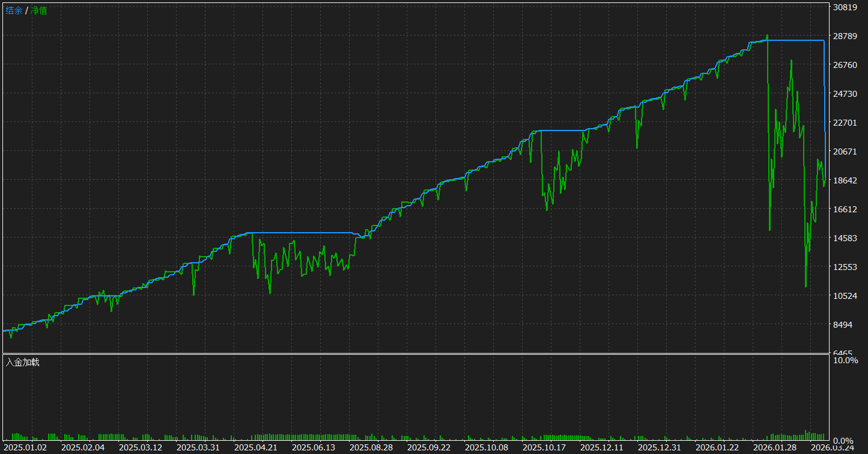Select the 2025.12.11 date label
This screenshot has height=454, width=868.
tap(602, 447)
